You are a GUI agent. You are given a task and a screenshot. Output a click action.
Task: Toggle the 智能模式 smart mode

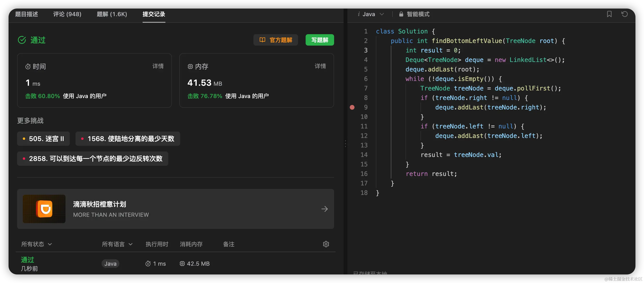click(x=418, y=14)
